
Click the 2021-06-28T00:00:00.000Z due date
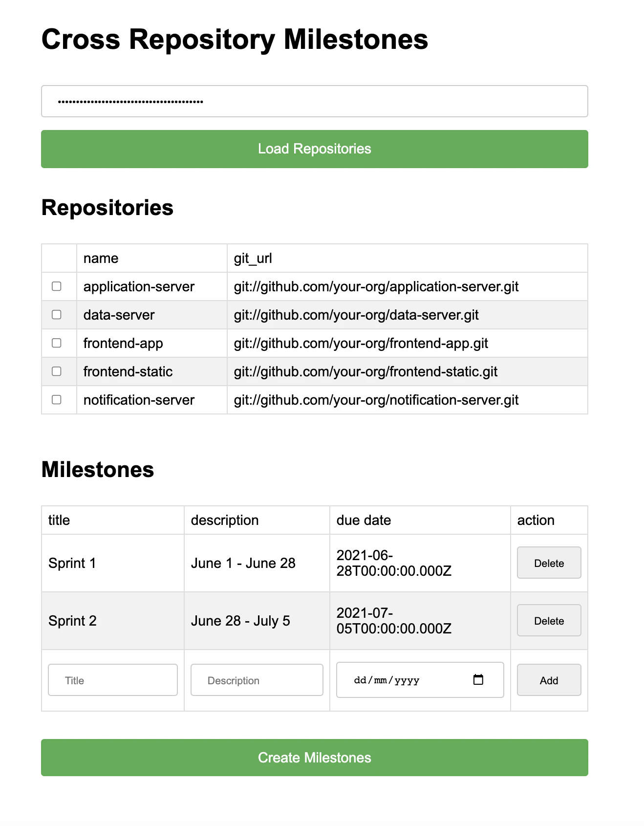click(x=394, y=563)
